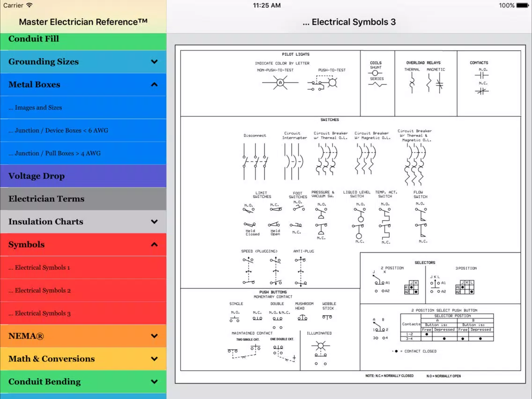
Task: Tap the wobble stick push button symbol
Action: [327, 317]
